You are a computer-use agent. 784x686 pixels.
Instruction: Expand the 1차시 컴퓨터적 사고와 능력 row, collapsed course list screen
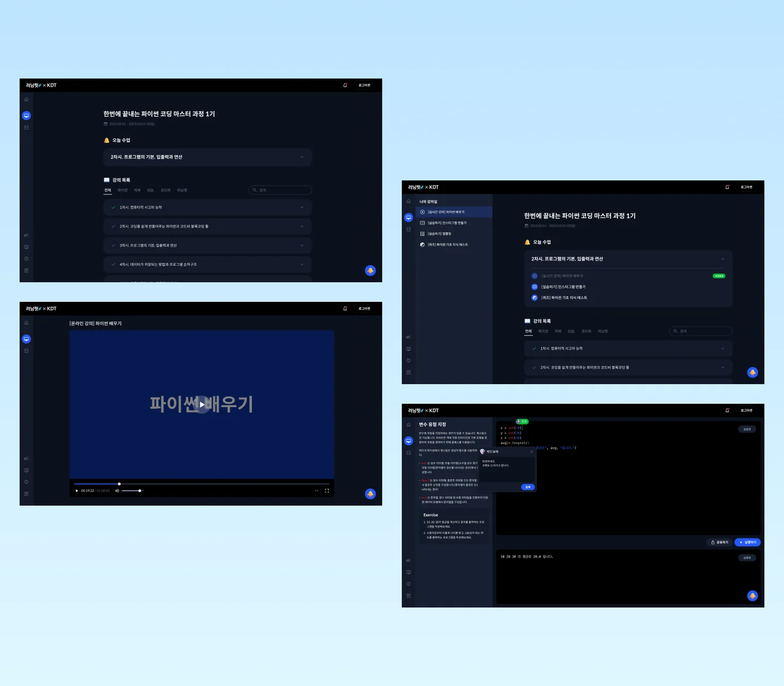coord(207,207)
